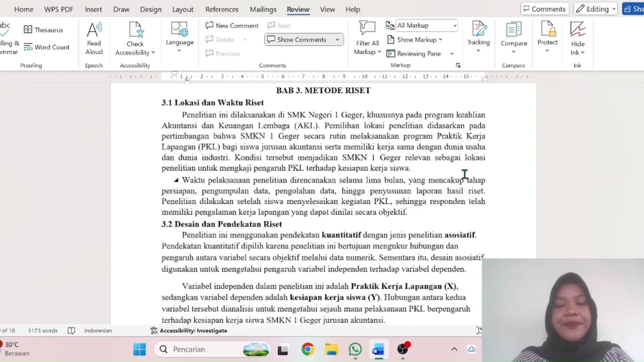644x362 pixels.
Task: Open Word Count dialog from the ribbon
Action: [x=46, y=47]
